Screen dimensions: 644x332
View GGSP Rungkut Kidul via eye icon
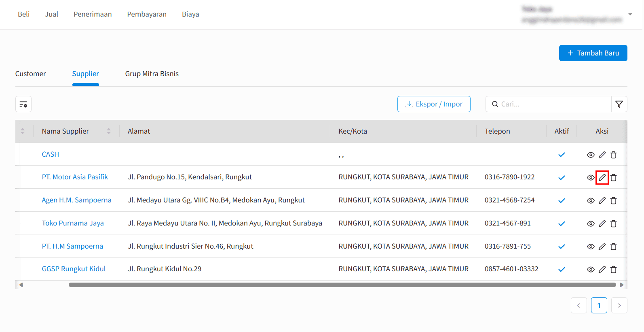tap(591, 269)
